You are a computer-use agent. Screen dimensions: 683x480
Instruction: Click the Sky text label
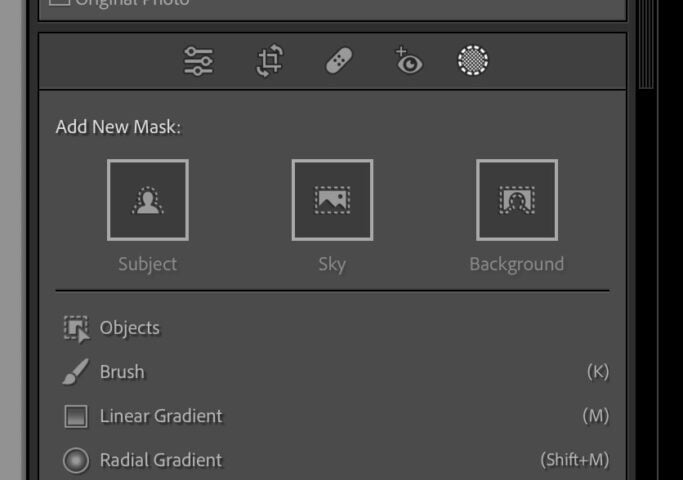click(332, 264)
